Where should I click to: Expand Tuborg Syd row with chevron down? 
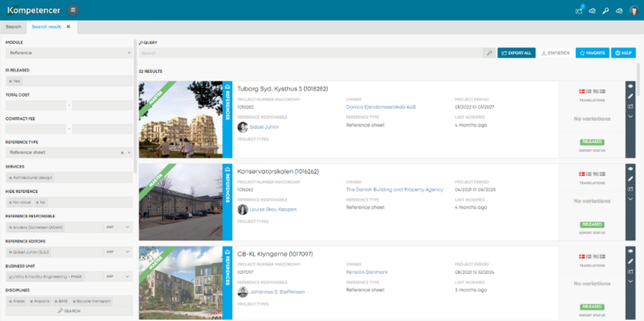630,117
